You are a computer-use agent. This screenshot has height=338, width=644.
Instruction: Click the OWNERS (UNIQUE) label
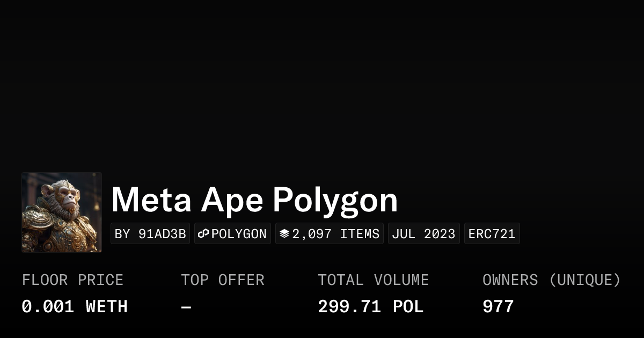coord(551,280)
